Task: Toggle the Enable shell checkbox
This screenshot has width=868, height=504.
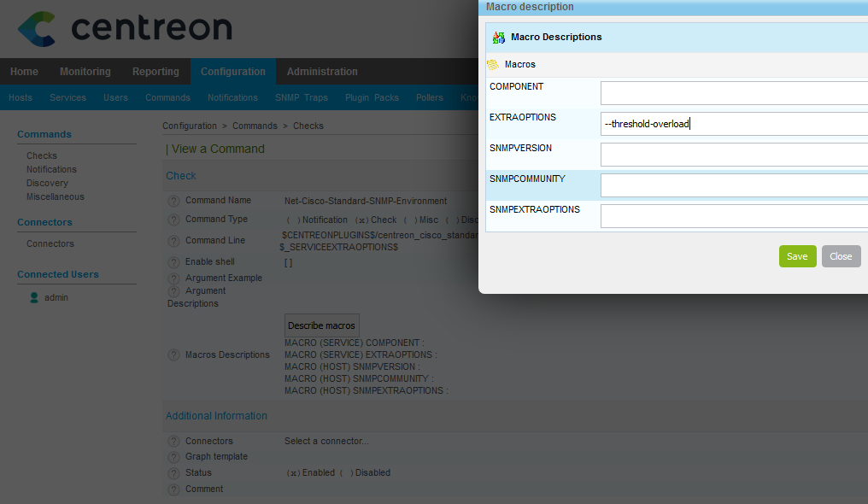Action: point(288,262)
